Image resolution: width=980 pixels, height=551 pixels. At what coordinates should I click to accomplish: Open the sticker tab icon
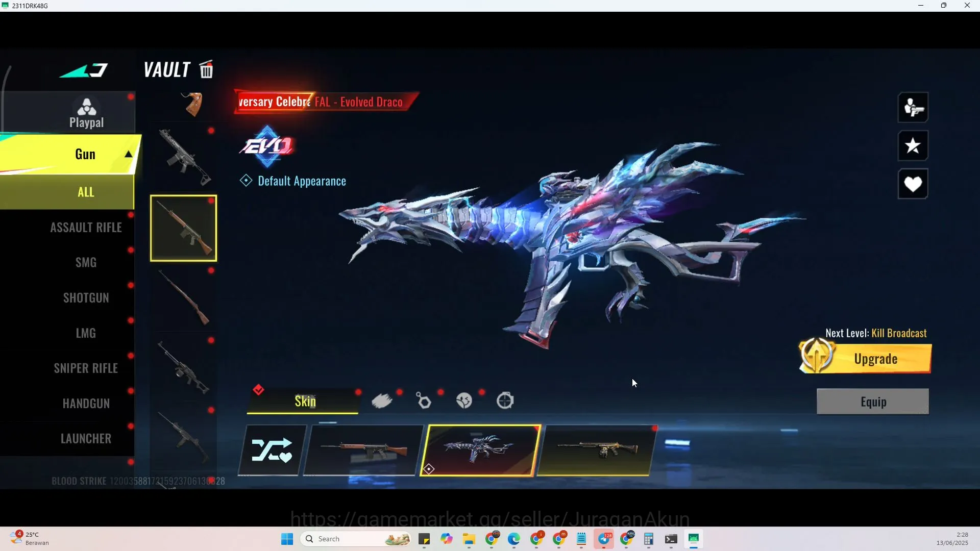(464, 401)
